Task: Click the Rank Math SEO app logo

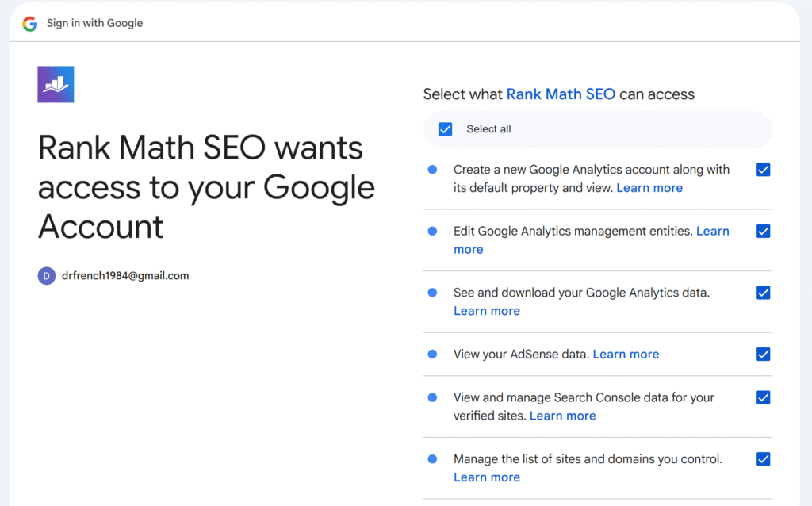Action: 56,84
